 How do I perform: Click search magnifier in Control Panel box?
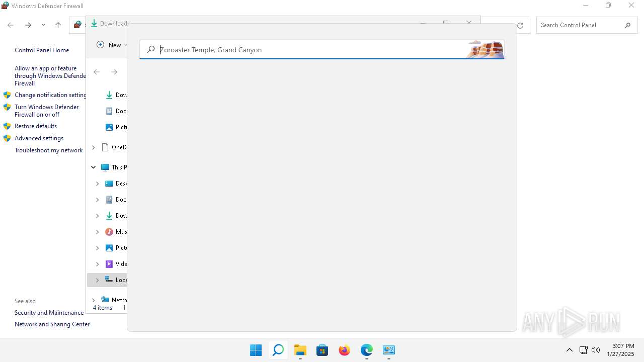click(x=627, y=25)
